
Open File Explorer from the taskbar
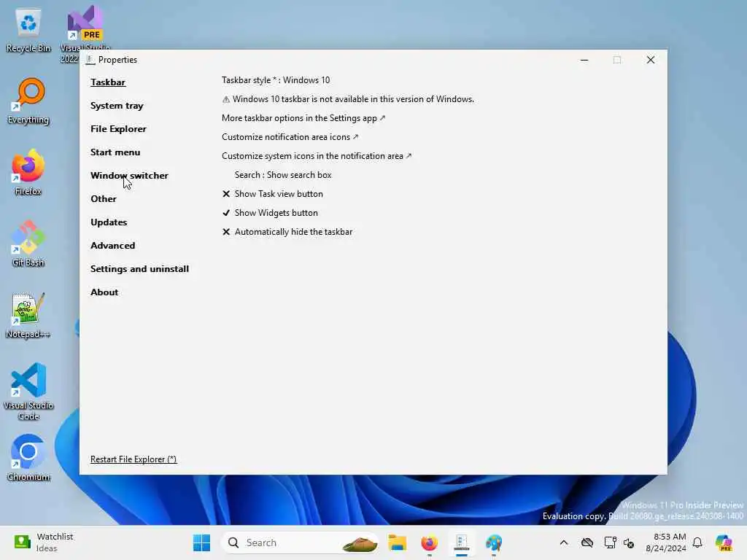397,542
